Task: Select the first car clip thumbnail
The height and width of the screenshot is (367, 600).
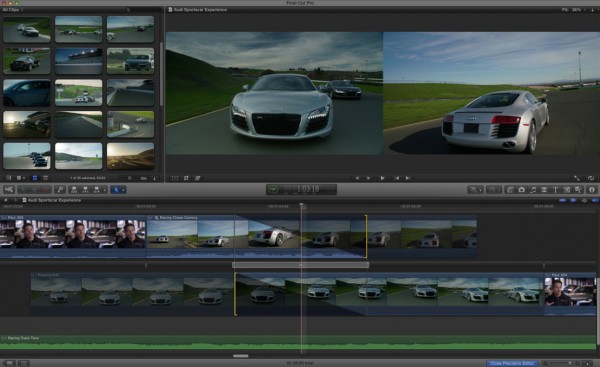Action: [x=27, y=29]
